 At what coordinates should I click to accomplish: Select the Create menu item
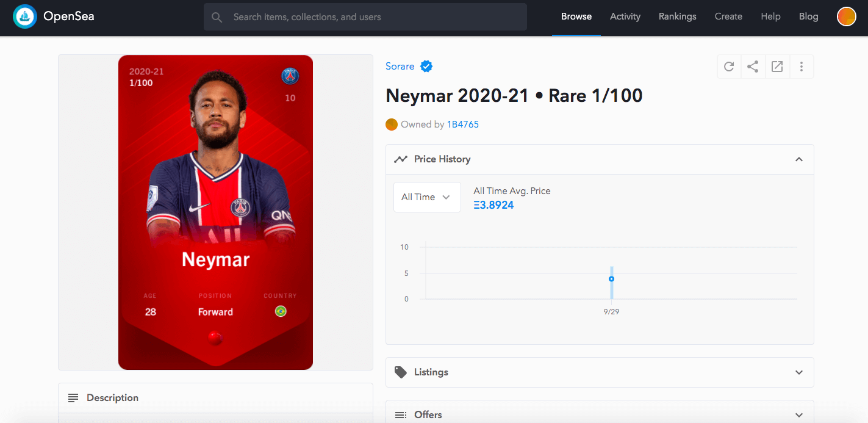tap(728, 16)
